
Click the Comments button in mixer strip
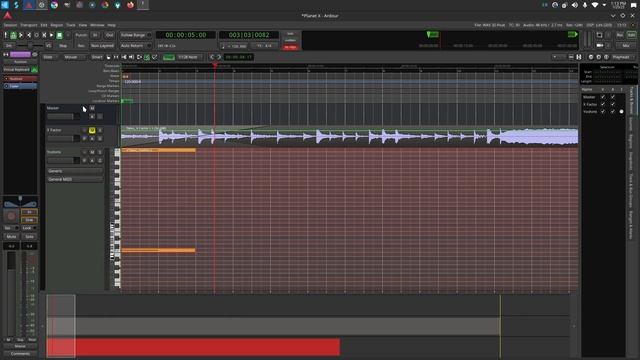click(20, 353)
